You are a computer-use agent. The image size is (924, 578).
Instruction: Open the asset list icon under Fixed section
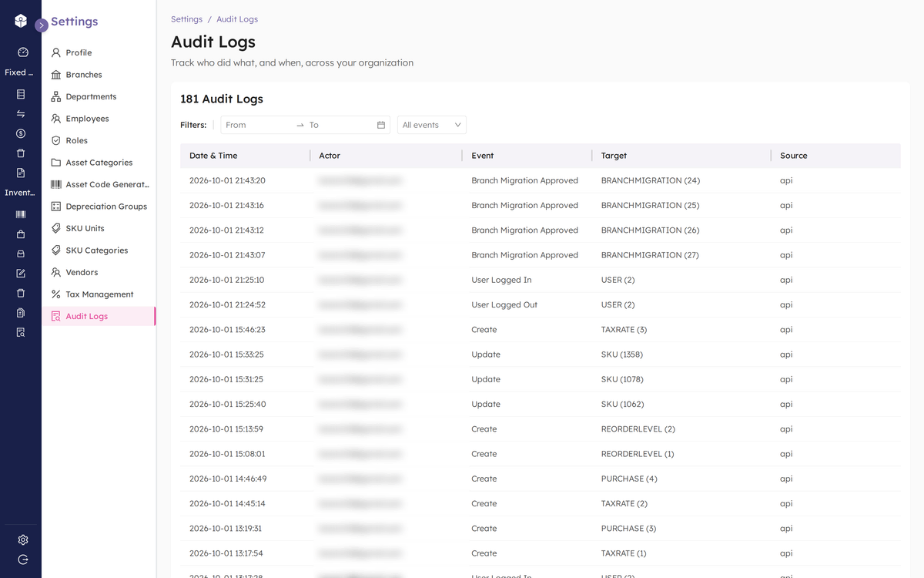pos(21,94)
